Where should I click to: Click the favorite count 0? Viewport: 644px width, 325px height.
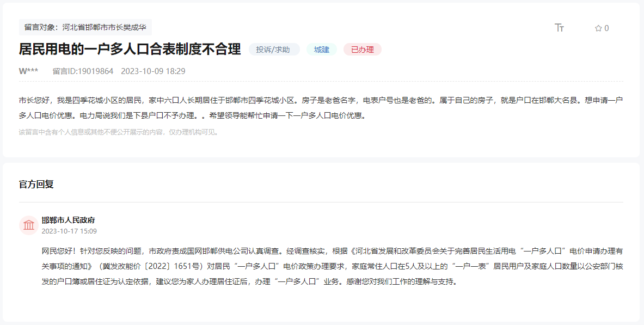[606, 28]
